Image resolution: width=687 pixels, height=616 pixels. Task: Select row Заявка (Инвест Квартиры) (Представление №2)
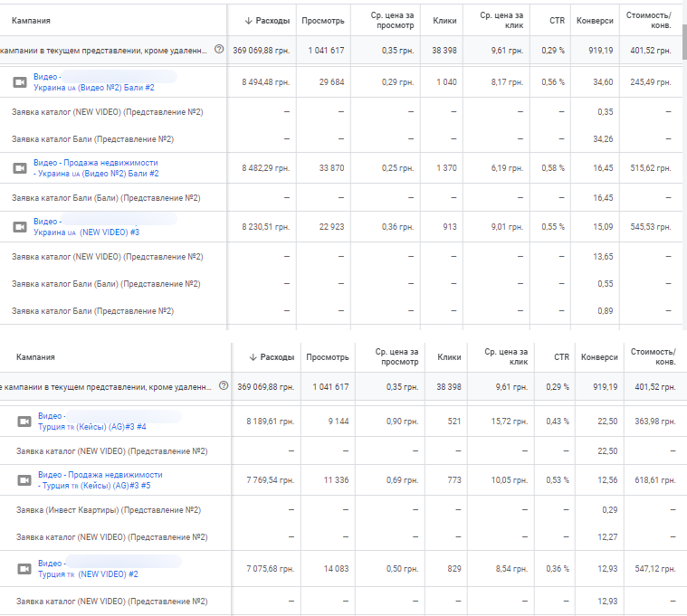point(344,510)
